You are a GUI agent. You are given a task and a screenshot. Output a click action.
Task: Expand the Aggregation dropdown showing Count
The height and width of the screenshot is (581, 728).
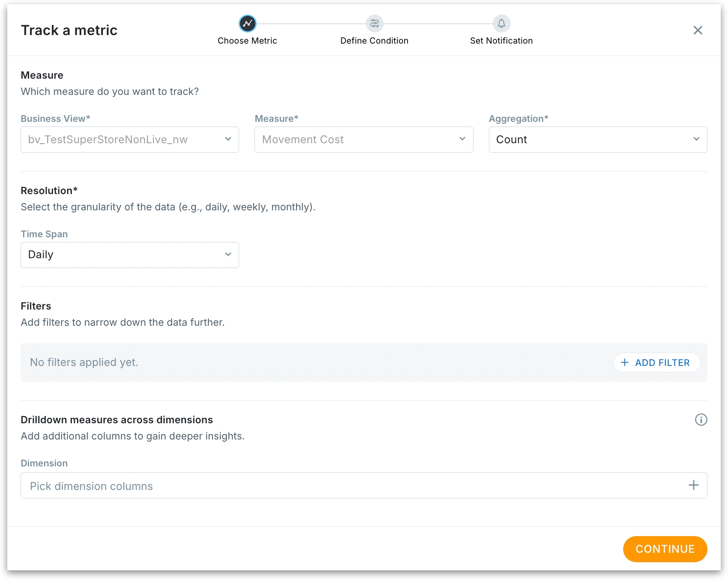coord(590,140)
